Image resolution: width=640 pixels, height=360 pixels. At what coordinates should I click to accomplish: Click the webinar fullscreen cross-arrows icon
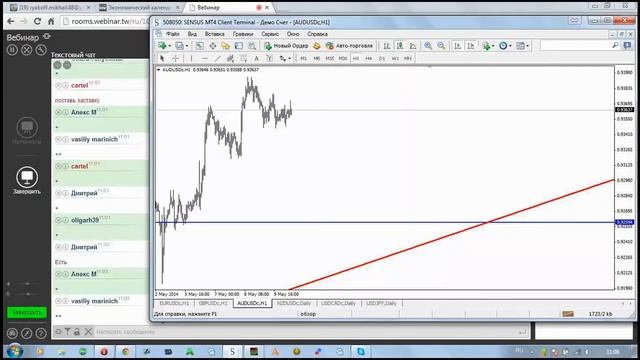(x=27, y=50)
